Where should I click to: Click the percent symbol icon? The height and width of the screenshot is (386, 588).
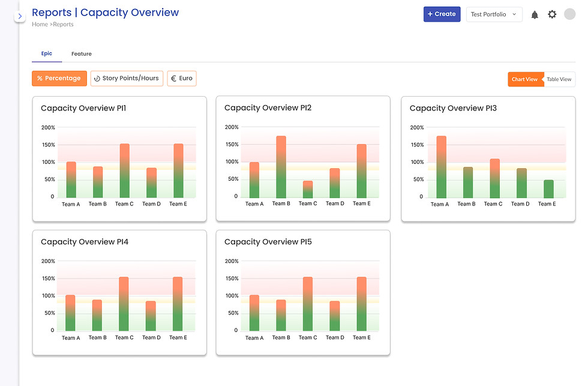[x=40, y=79]
